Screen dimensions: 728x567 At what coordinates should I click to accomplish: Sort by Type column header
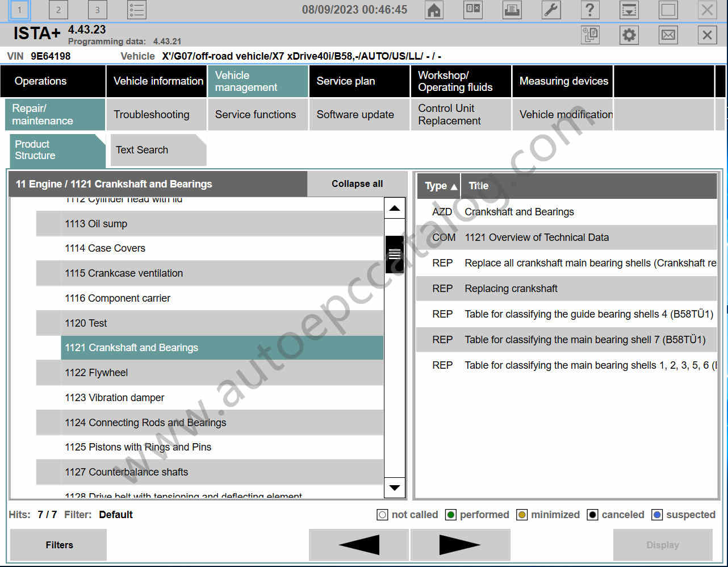[440, 186]
